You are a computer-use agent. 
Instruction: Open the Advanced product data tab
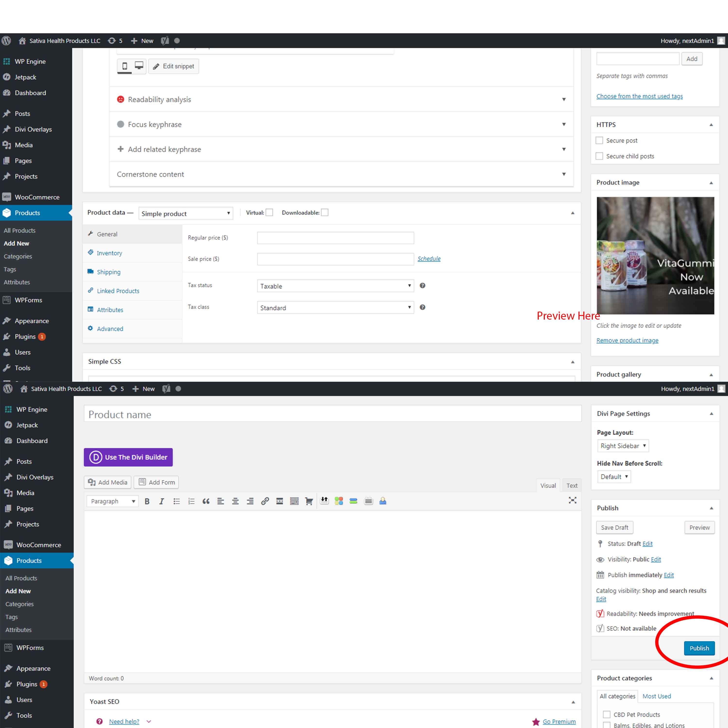coord(133,329)
